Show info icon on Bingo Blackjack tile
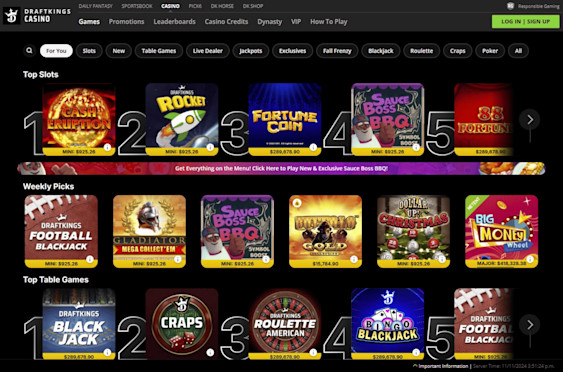Viewport: 563px width, 372px height. 416,353
